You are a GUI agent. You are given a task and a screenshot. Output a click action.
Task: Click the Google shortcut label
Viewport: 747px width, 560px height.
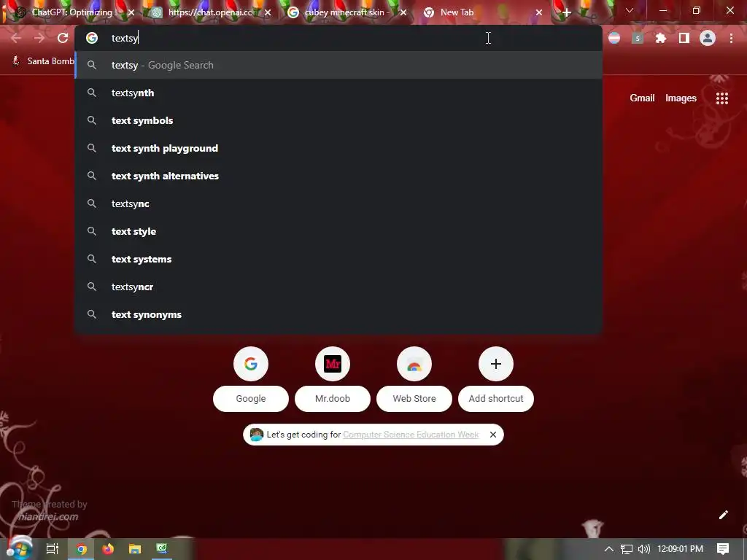click(251, 399)
